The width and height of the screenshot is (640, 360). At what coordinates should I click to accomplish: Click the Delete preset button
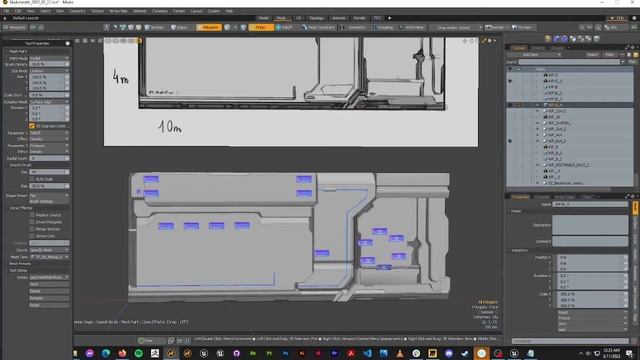click(49, 291)
